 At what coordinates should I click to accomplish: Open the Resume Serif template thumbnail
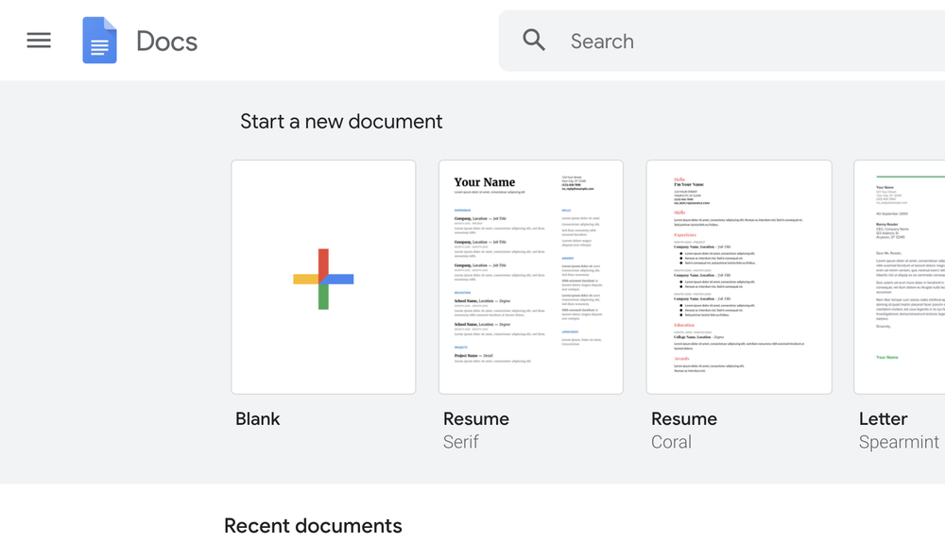[531, 277]
